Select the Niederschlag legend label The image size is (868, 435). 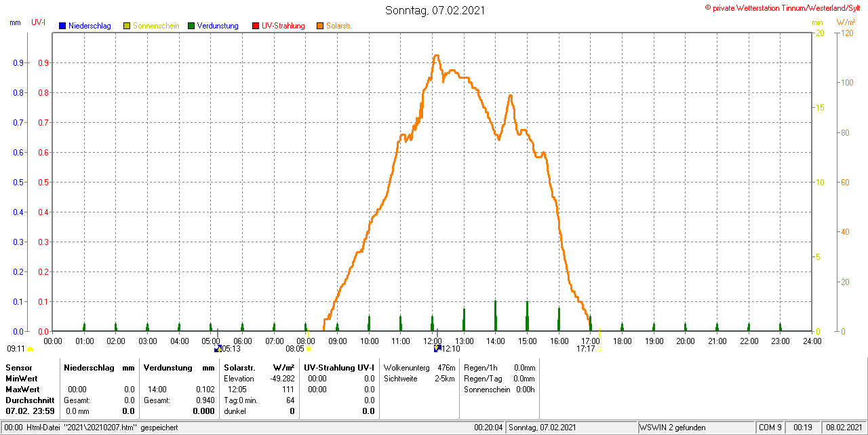coord(90,26)
